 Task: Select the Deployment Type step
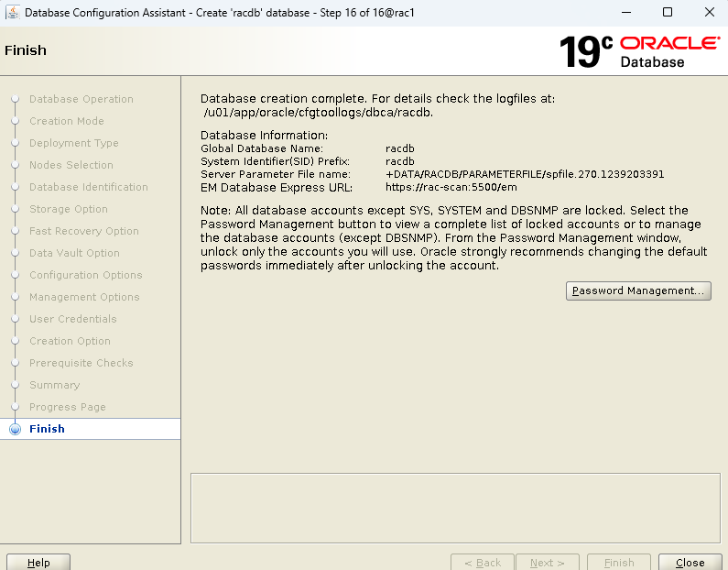click(74, 143)
